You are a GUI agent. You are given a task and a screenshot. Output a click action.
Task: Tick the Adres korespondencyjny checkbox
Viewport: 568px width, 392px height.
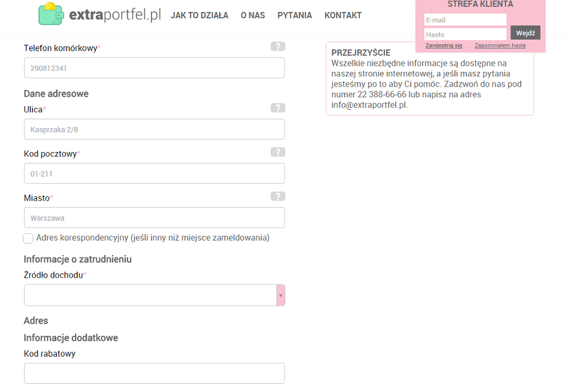coord(28,239)
